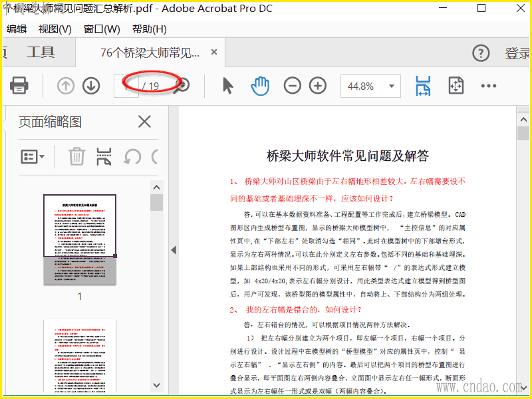
Task: Open the 窗口(W) menu
Action: [102, 29]
